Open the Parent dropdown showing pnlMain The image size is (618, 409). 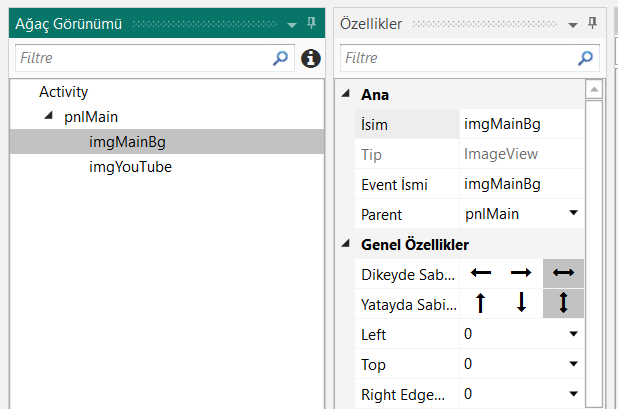point(573,213)
